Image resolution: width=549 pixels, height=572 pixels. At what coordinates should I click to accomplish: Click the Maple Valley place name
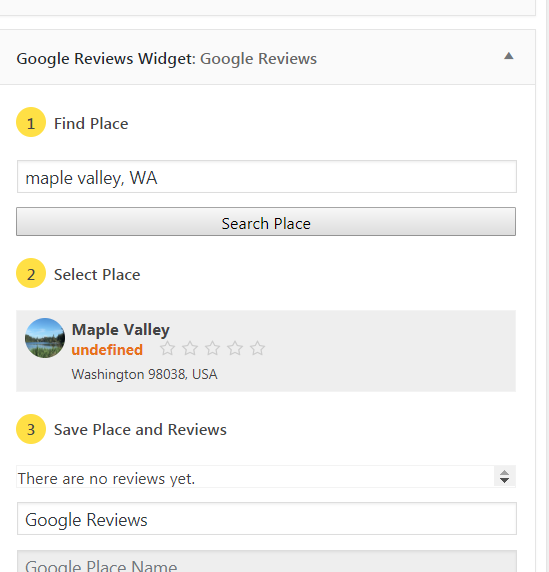pyautogui.click(x=121, y=330)
